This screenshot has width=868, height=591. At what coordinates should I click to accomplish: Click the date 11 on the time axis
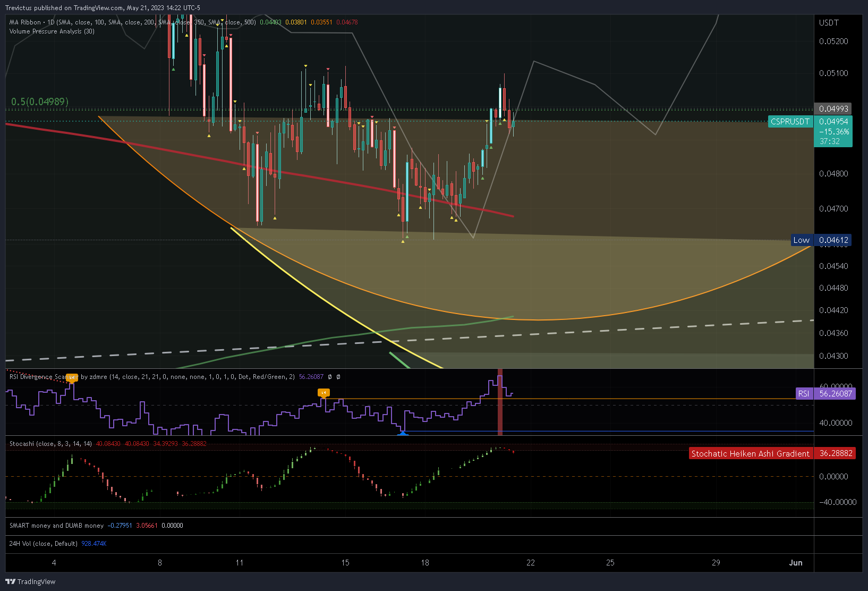(x=240, y=563)
